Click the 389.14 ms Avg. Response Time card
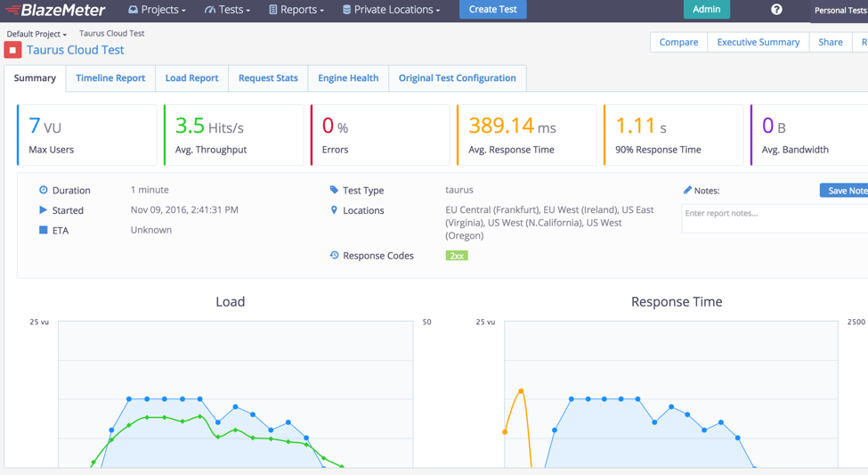Image resolution: width=868 pixels, height=475 pixels. 526,135
